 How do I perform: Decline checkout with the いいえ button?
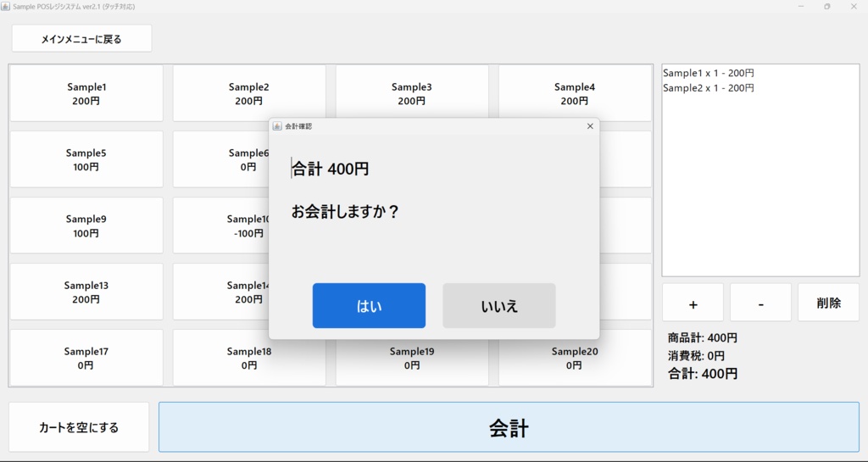tap(498, 306)
